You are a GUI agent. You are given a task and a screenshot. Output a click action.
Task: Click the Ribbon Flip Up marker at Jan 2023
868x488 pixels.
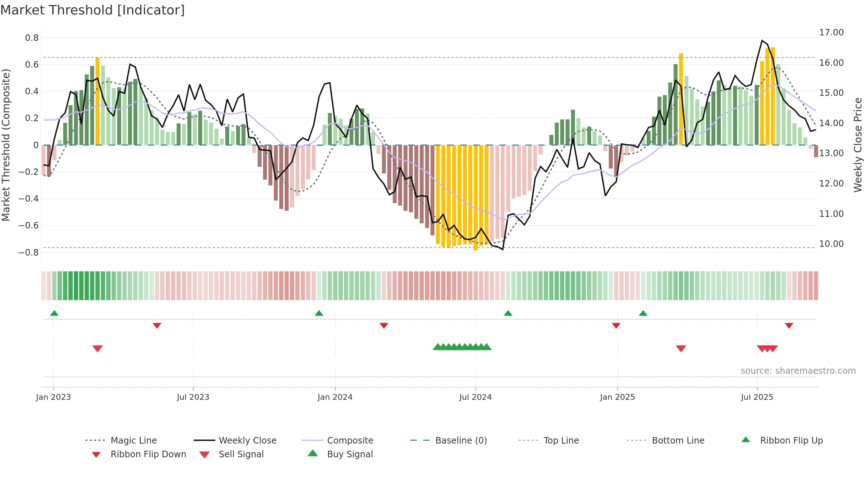[x=54, y=313]
